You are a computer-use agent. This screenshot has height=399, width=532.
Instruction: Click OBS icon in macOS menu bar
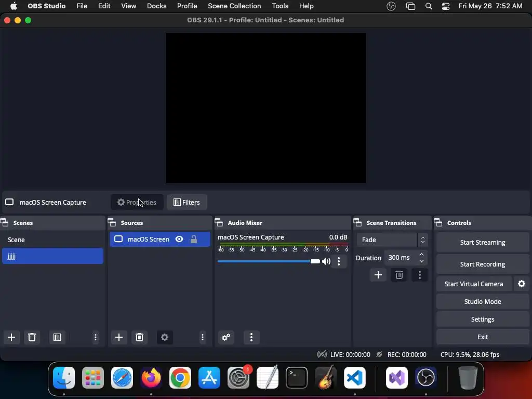(391, 6)
